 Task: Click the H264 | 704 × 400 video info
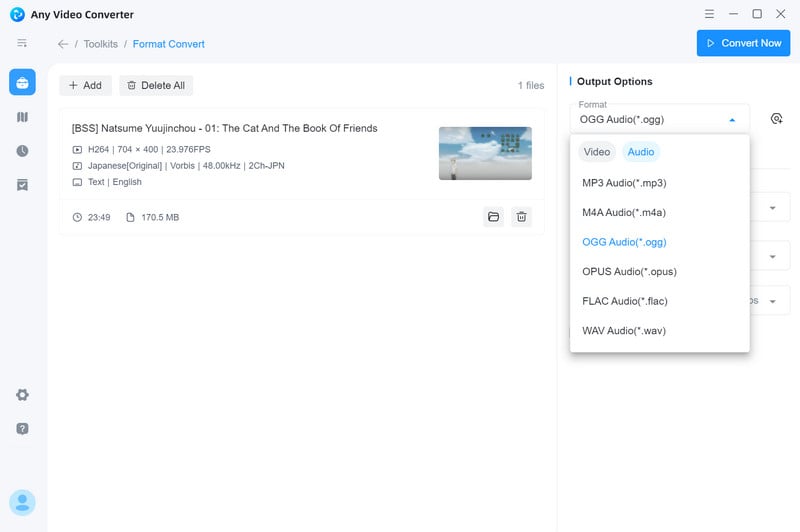pyautogui.click(x=149, y=149)
